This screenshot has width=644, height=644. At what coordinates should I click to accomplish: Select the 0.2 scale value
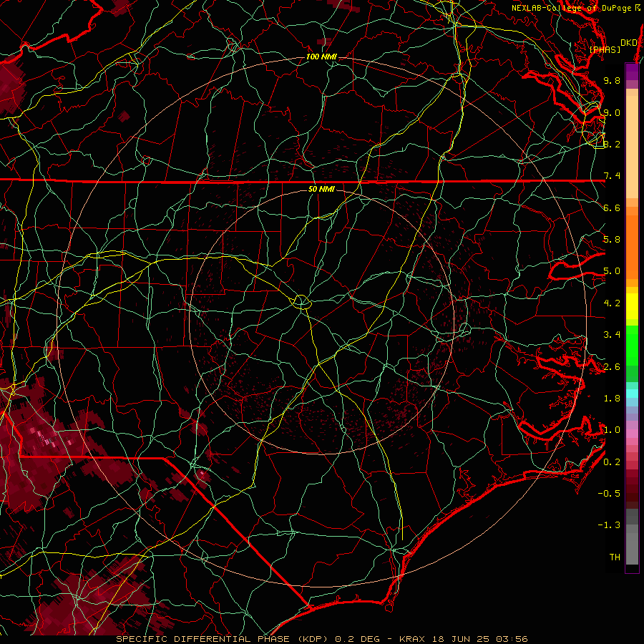612,462
